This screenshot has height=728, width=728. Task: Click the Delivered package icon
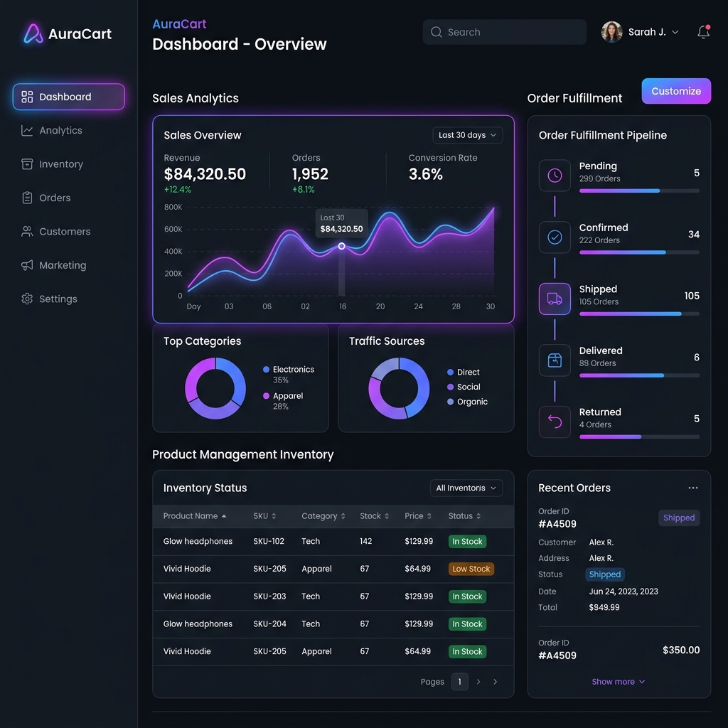555,360
